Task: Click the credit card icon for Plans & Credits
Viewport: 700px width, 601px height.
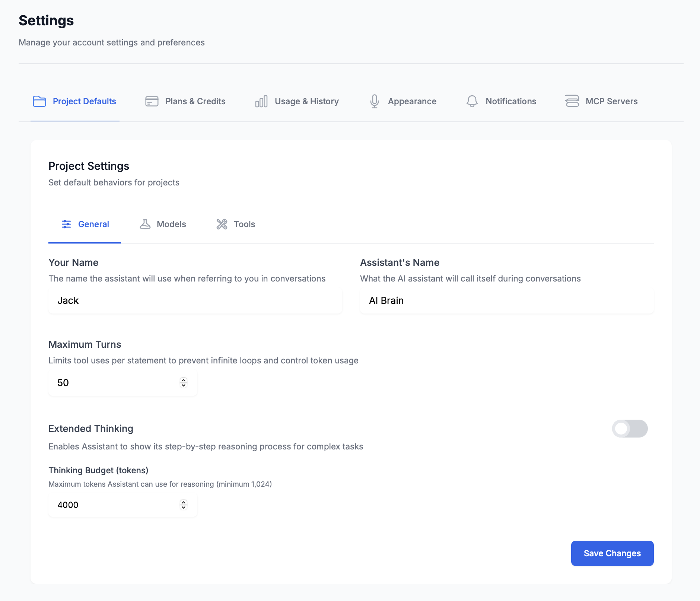Action: [x=152, y=101]
